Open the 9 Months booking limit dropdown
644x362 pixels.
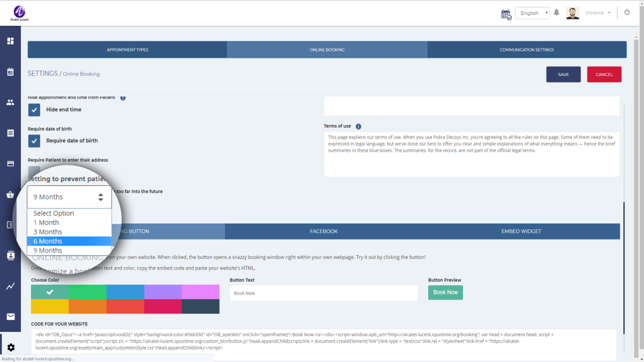[x=69, y=197]
